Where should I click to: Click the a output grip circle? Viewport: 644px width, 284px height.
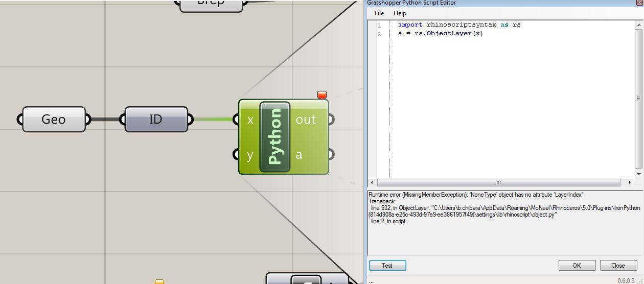pyautogui.click(x=331, y=154)
